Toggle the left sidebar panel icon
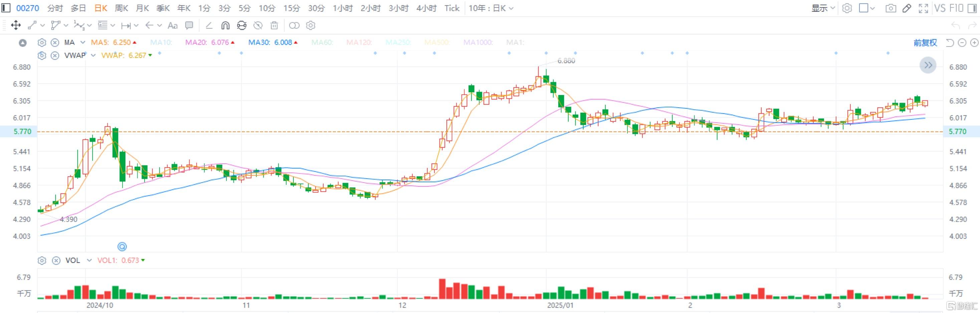This screenshot has height=313, width=980. click(x=6, y=8)
